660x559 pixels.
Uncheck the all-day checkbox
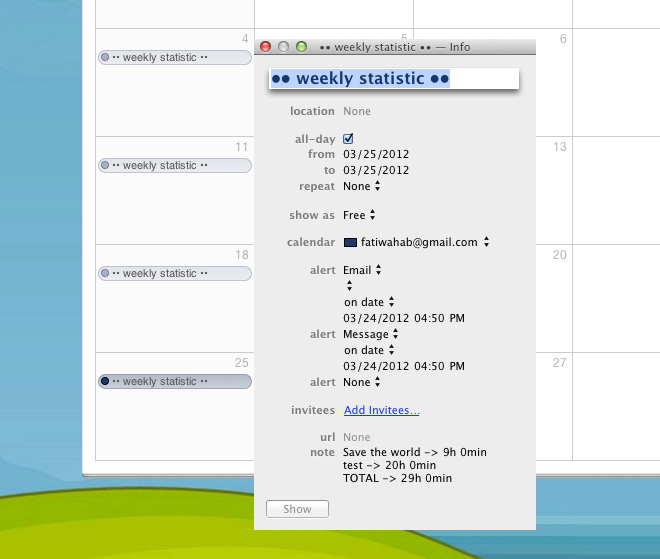click(348, 138)
